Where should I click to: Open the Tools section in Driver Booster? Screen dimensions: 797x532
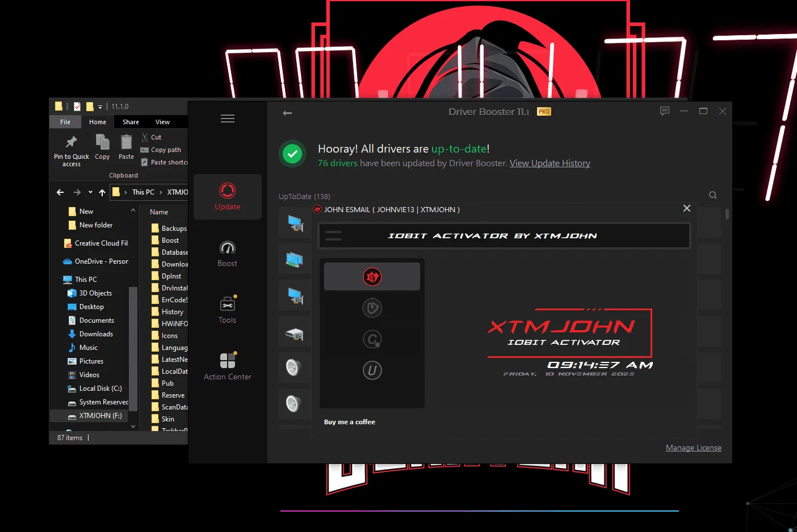coord(228,310)
